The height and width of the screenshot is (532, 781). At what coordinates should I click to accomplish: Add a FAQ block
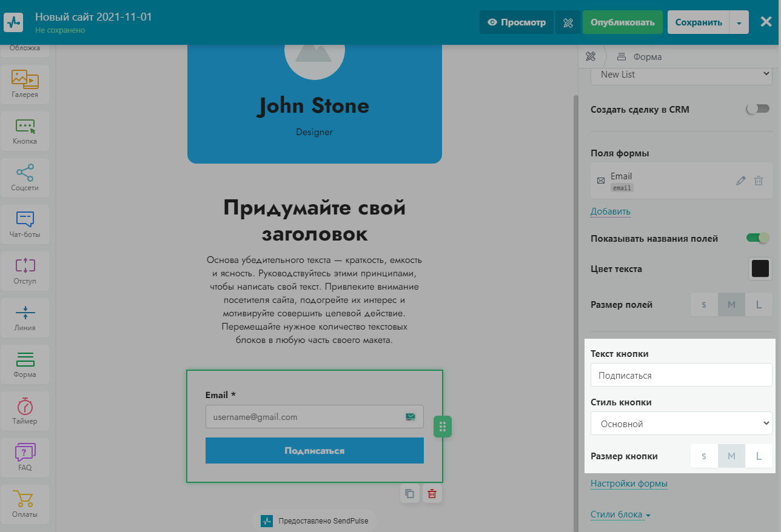pos(25,457)
